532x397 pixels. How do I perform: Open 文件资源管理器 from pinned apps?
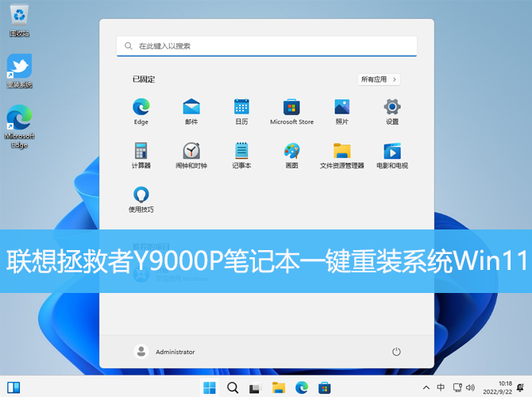tap(341, 151)
